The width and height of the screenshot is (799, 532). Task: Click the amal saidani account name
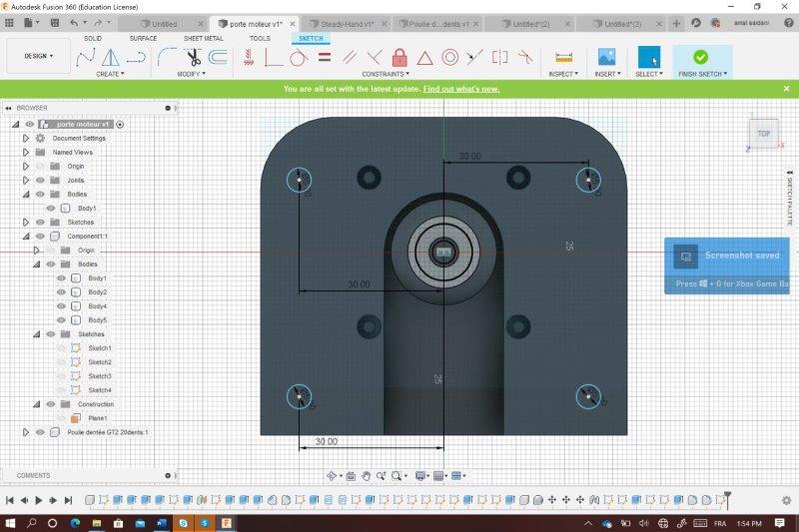(x=751, y=23)
